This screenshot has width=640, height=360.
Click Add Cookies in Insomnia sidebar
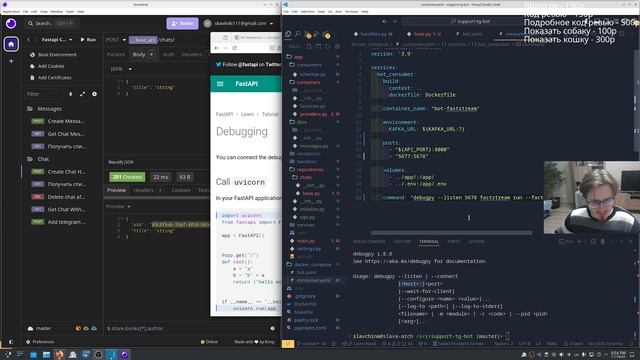coord(47,66)
